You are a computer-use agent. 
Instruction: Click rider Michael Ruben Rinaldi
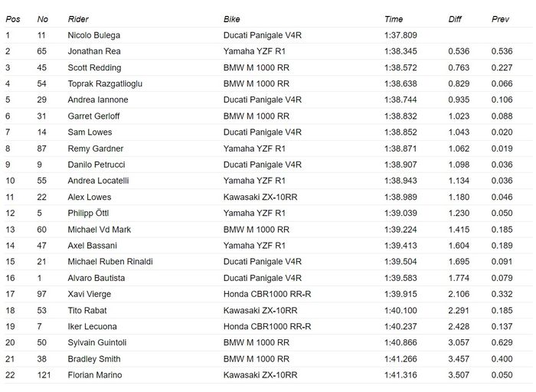point(110,262)
